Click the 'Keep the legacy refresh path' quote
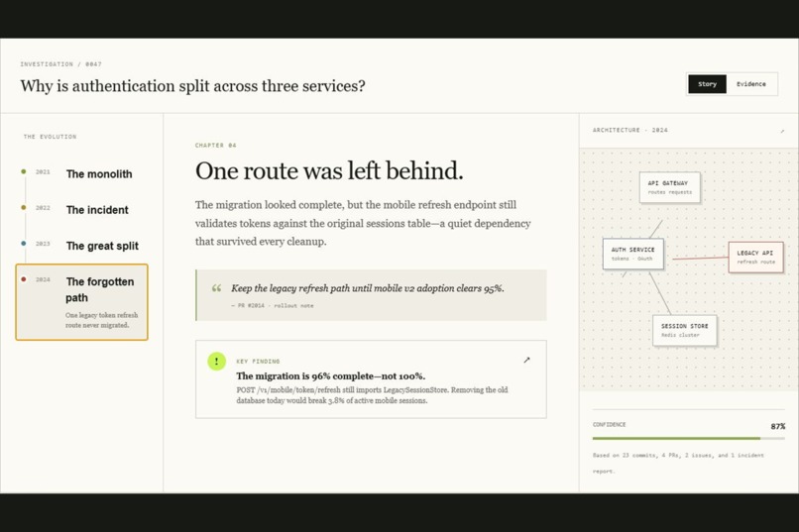This screenshot has height=532, width=799. (368, 288)
